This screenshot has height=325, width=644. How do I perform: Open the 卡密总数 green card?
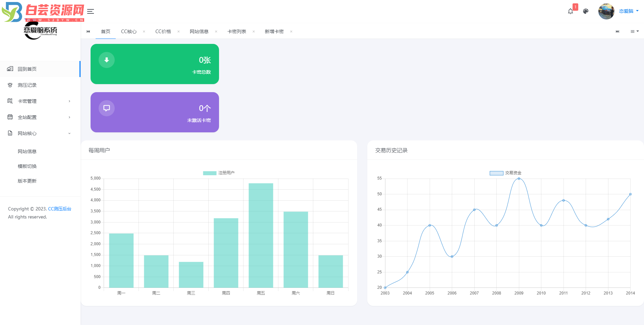(155, 64)
